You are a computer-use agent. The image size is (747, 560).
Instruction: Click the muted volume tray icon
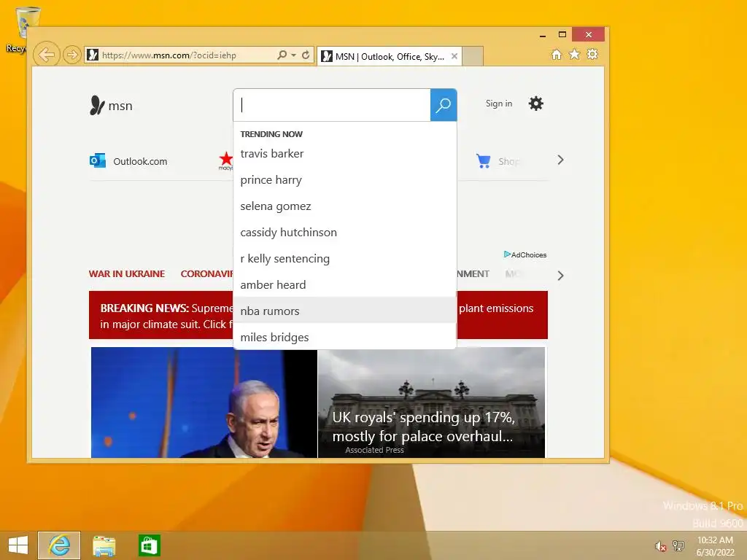coord(660,546)
